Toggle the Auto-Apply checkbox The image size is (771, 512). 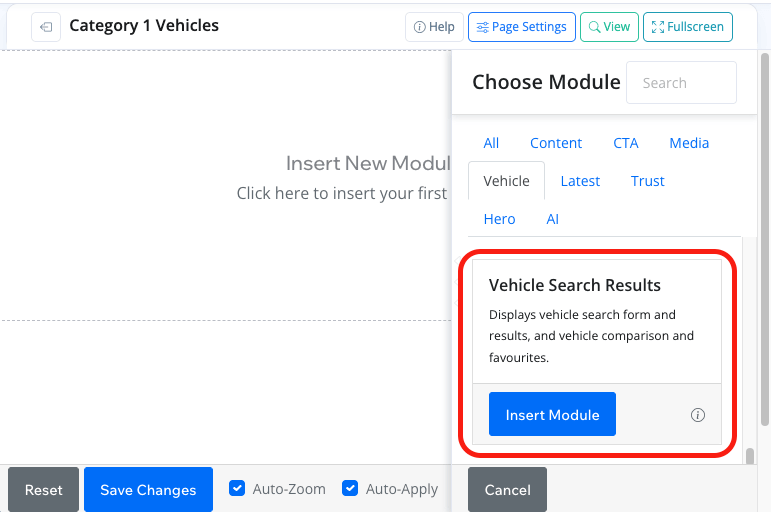(x=350, y=489)
